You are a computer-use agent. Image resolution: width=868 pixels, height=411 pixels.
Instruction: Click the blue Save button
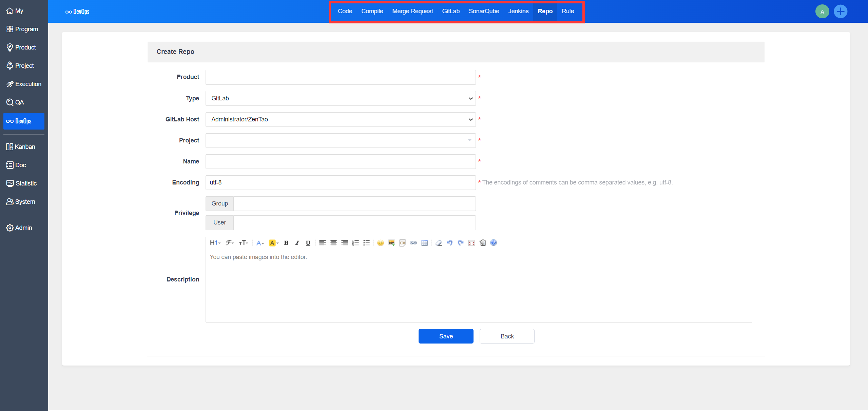[x=446, y=336]
